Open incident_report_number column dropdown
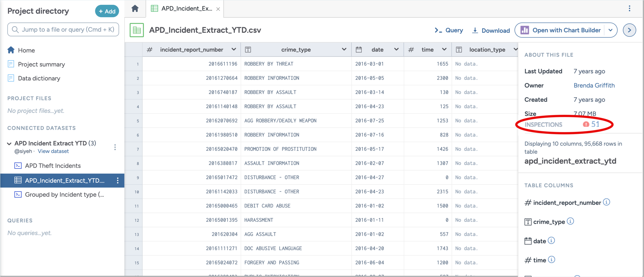The width and height of the screenshot is (644, 277). tap(234, 50)
